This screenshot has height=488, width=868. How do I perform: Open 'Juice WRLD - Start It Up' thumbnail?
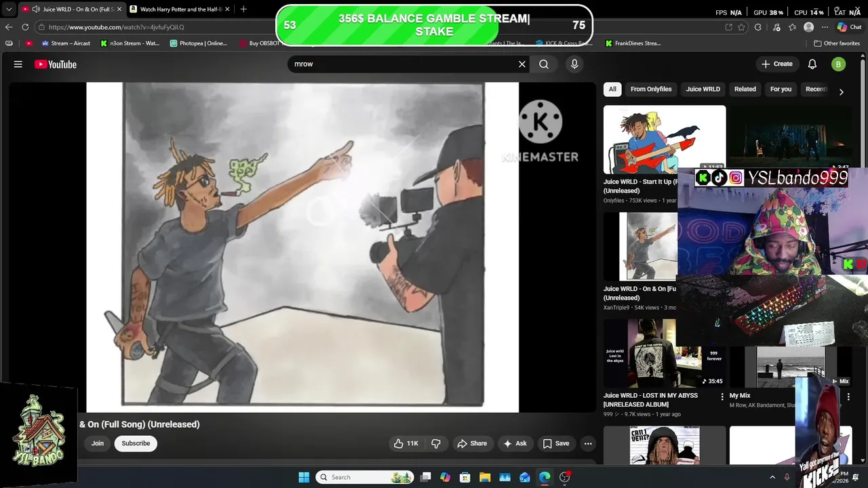click(x=665, y=140)
